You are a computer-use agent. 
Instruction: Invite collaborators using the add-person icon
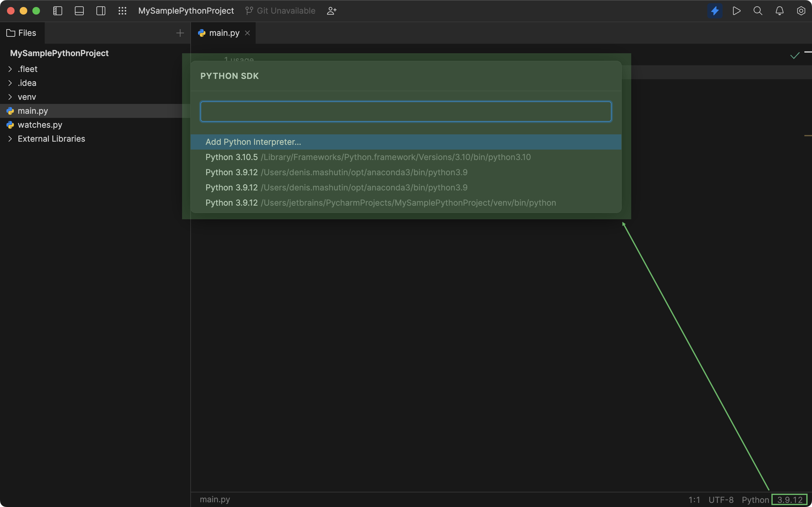point(331,10)
